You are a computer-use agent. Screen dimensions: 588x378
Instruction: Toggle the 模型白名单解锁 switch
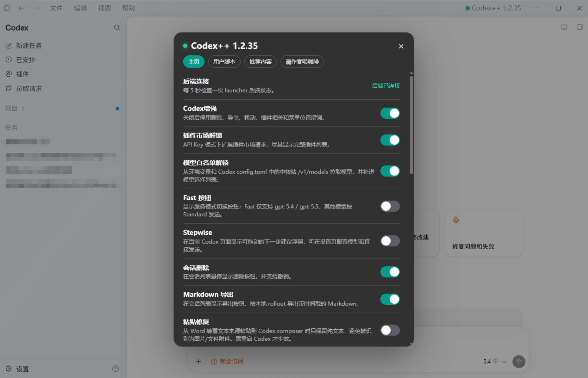[x=390, y=171]
